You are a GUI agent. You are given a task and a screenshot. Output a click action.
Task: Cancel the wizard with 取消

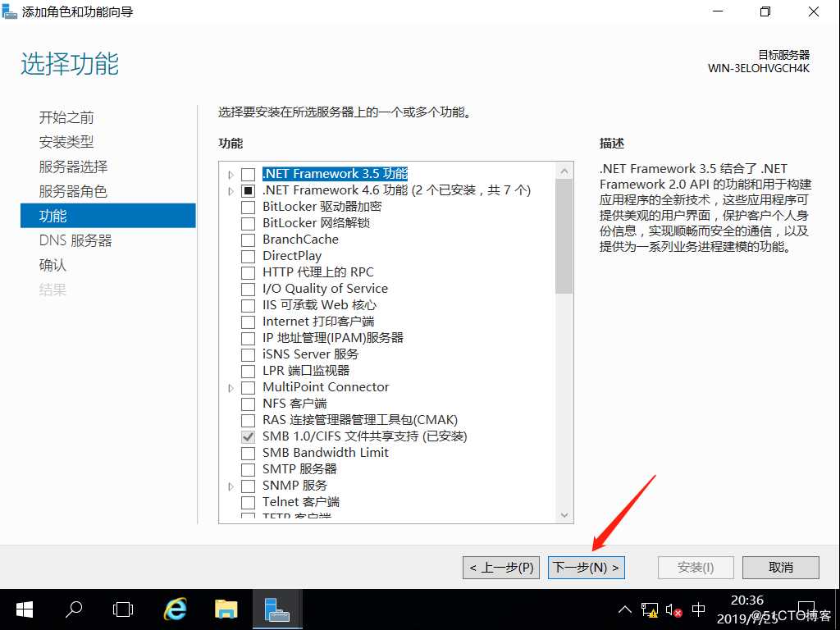tap(781, 568)
